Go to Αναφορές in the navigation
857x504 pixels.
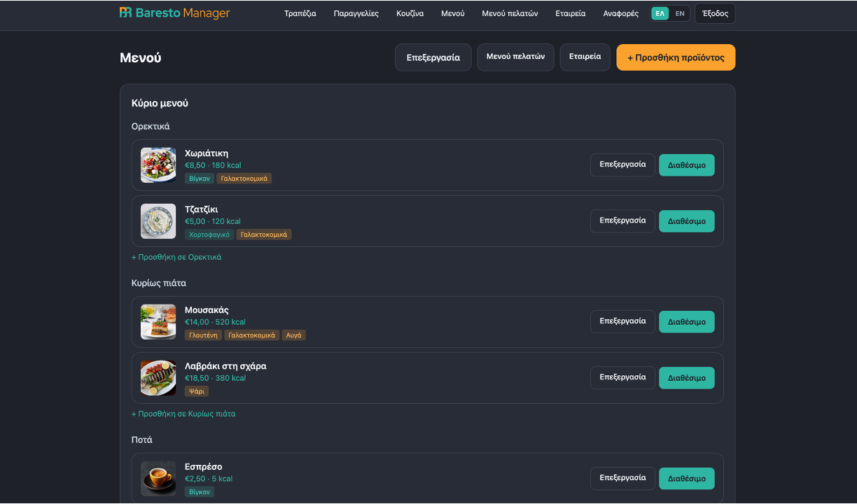tap(621, 13)
